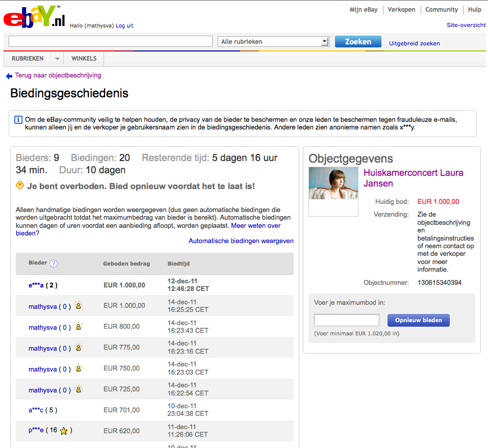Click new-member icon beside EUR 725,00 bid
This screenshot has width=488, height=448.
click(78, 389)
